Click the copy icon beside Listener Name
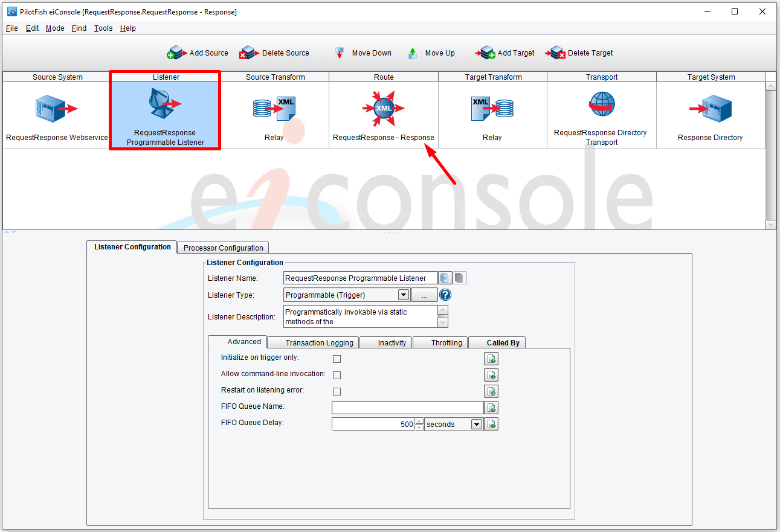The image size is (780, 532). pyautogui.click(x=445, y=278)
